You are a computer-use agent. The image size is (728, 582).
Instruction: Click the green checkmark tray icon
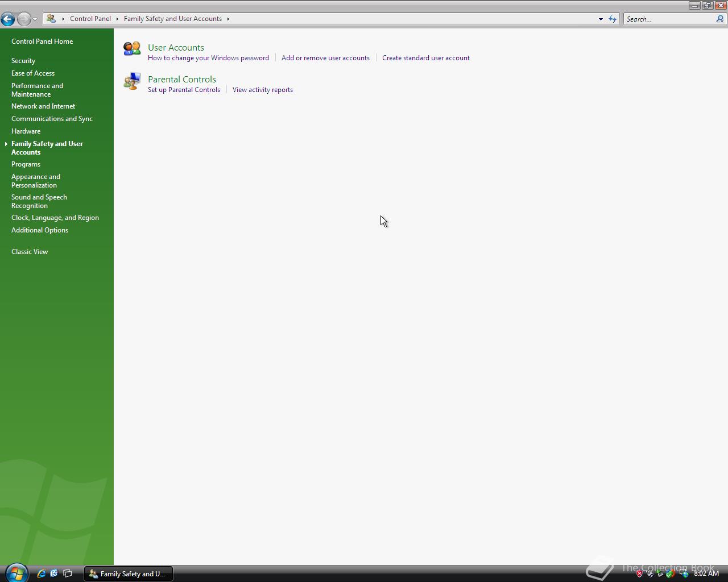coord(671,573)
